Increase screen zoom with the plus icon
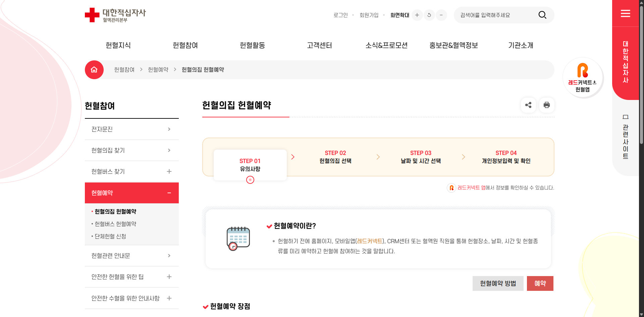The height and width of the screenshot is (317, 644). [x=417, y=15]
